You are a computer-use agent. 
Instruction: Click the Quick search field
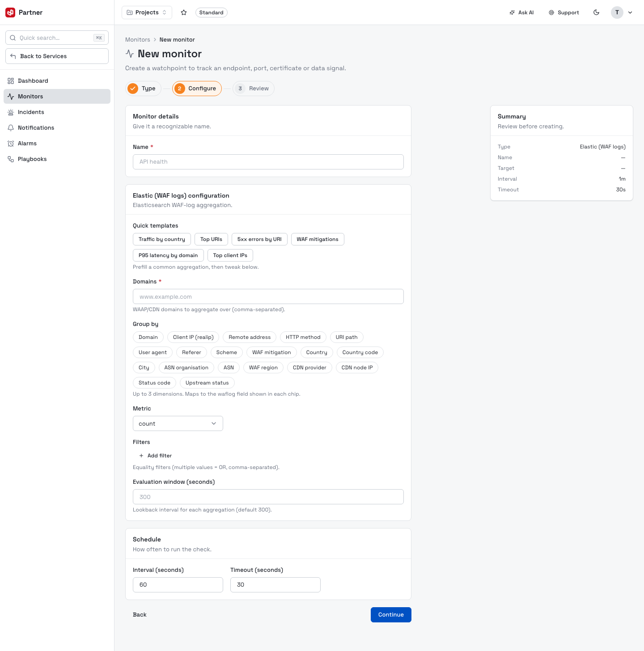[57, 38]
